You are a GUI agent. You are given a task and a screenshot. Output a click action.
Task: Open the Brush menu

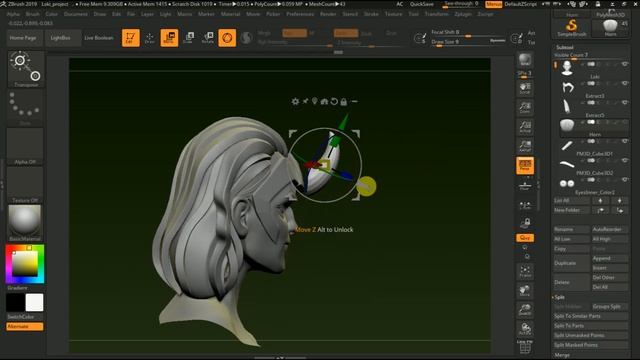[33, 14]
